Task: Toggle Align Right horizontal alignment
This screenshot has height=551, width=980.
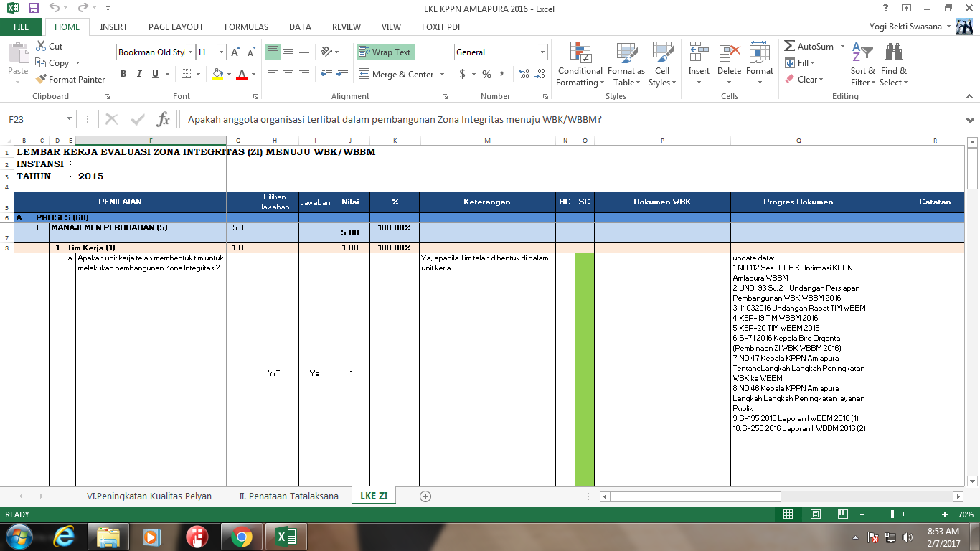Action: point(303,74)
